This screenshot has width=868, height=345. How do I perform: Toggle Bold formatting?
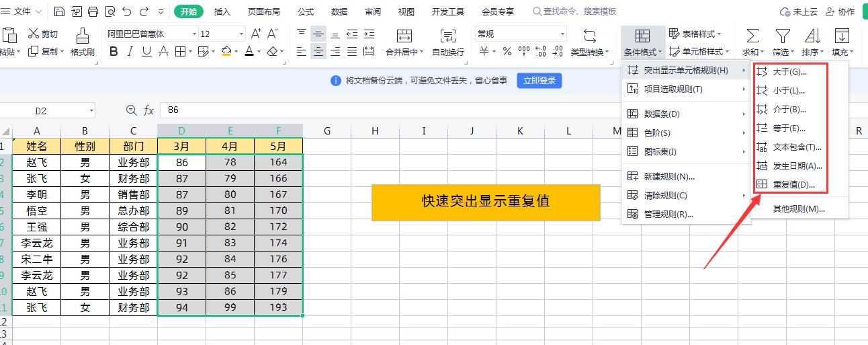point(114,51)
